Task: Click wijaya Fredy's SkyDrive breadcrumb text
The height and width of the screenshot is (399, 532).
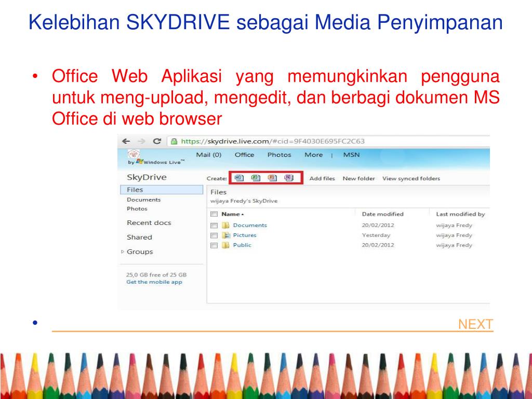Action: pyautogui.click(x=244, y=201)
